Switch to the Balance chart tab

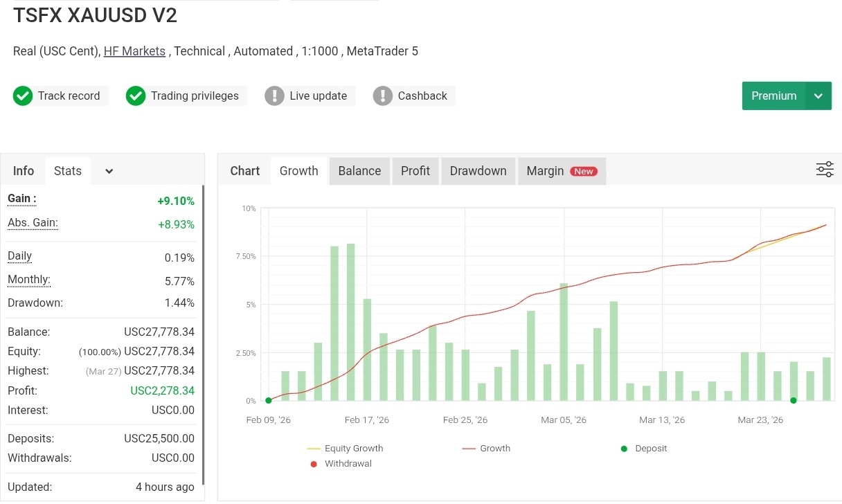click(x=359, y=171)
